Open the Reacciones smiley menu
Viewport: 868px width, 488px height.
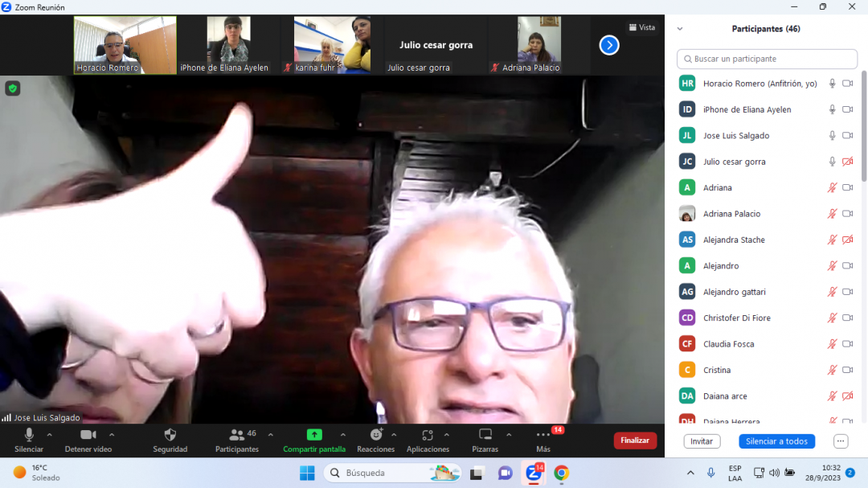click(x=376, y=441)
